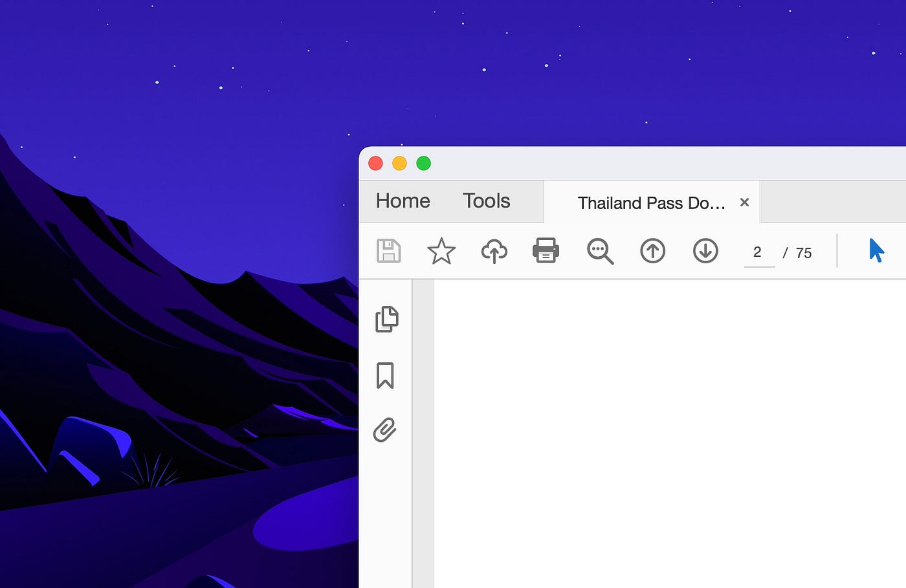Image resolution: width=906 pixels, height=588 pixels.
Task: Go to the previous page
Action: pyautogui.click(x=652, y=251)
